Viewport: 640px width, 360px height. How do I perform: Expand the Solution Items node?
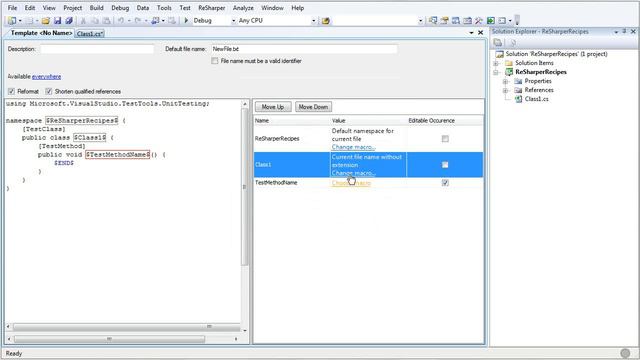click(x=496, y=63)
